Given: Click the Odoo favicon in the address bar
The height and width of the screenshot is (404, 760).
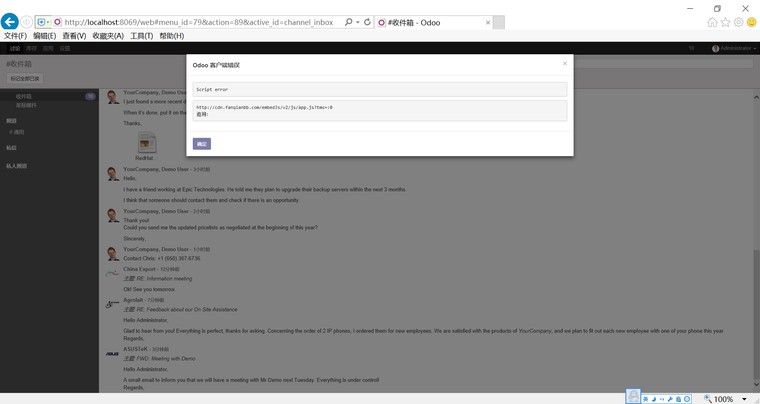Looking at the screenshot, I should click(x=57, y=22).
